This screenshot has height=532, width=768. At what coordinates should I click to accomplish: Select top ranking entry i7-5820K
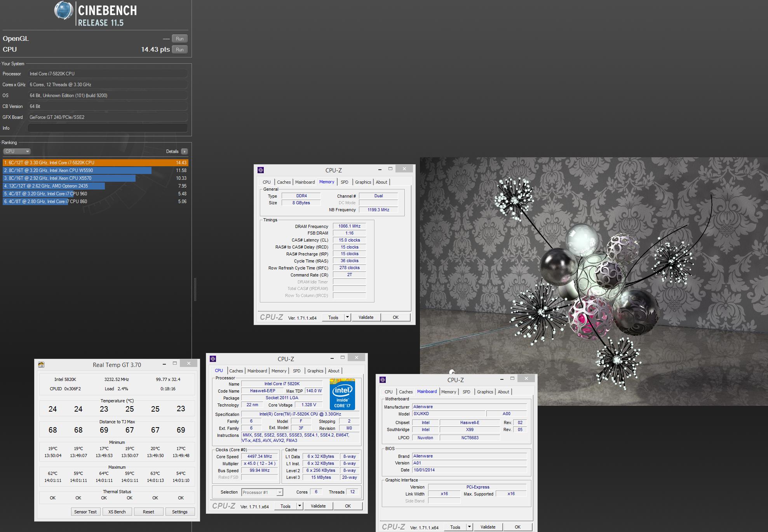[95, 163]
